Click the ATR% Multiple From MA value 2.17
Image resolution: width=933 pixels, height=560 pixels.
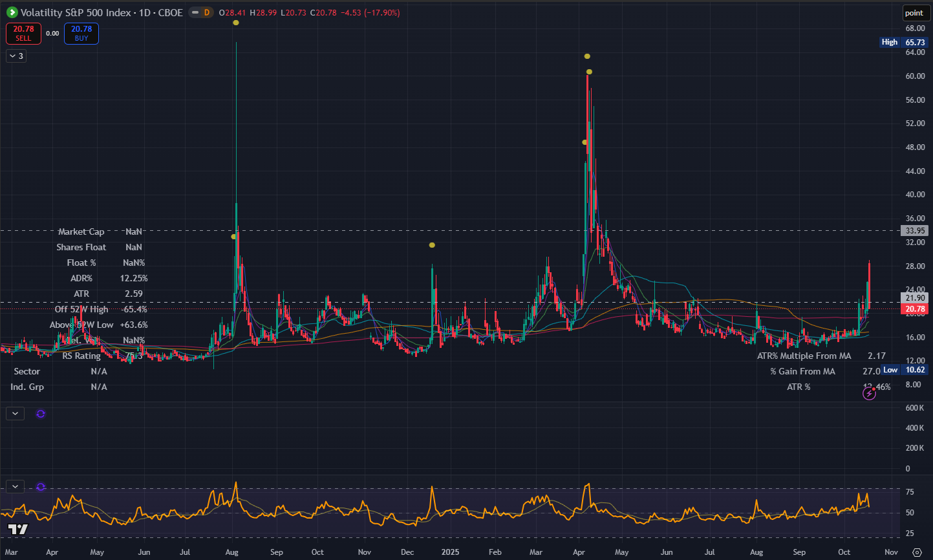[877, 356]
